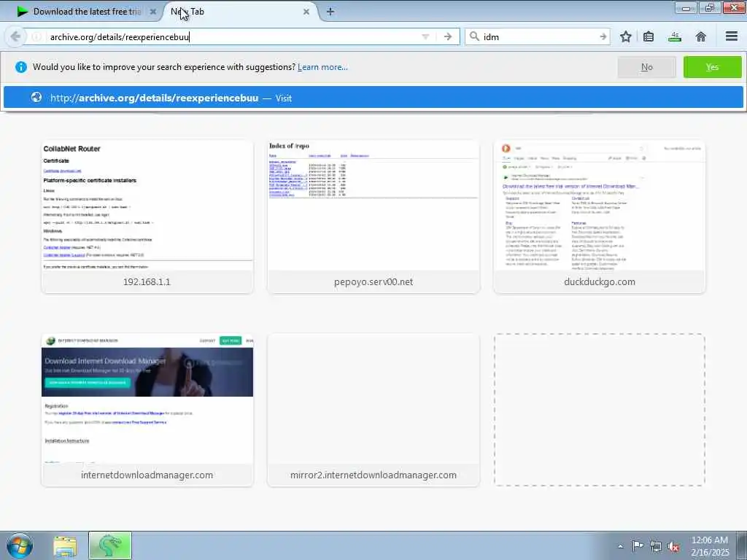Screen dimensions: 747x560
Task: Click the info icon in suggestion bar
Action: 21,67
